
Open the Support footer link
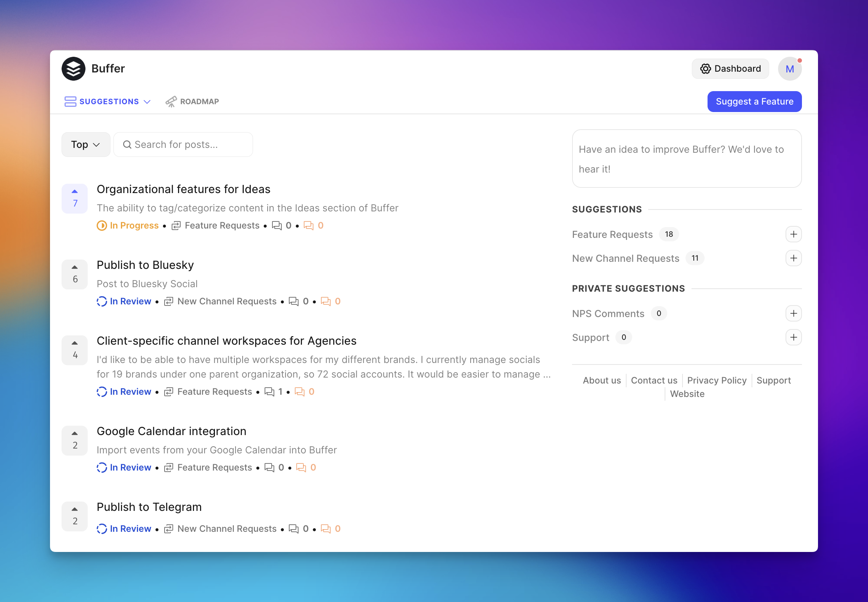(x=773, y=381)
